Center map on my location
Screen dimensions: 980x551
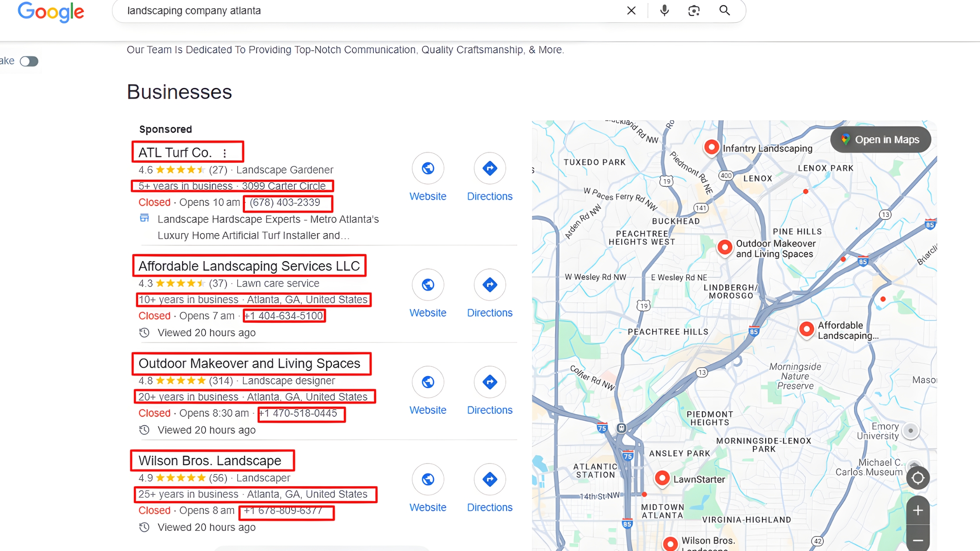click(918, 478)
